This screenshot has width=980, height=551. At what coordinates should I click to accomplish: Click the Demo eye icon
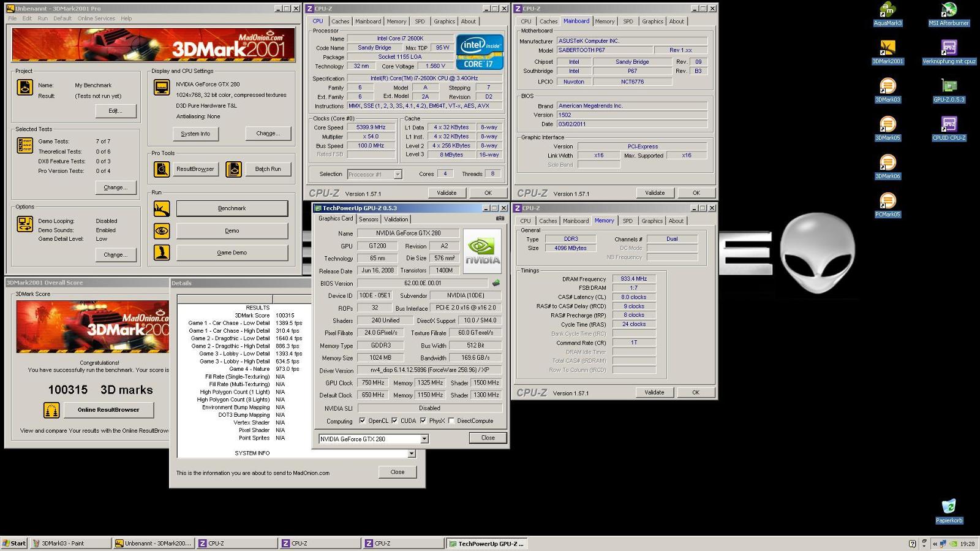pos(162,230)
